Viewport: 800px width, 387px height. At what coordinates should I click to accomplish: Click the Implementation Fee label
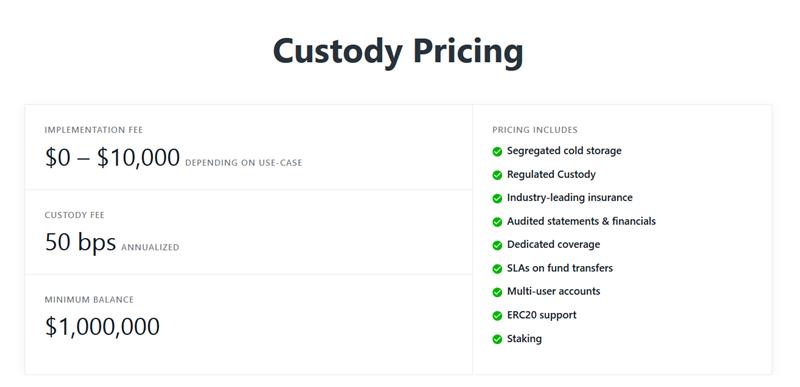pyautogui.click(x=93, y=130)
